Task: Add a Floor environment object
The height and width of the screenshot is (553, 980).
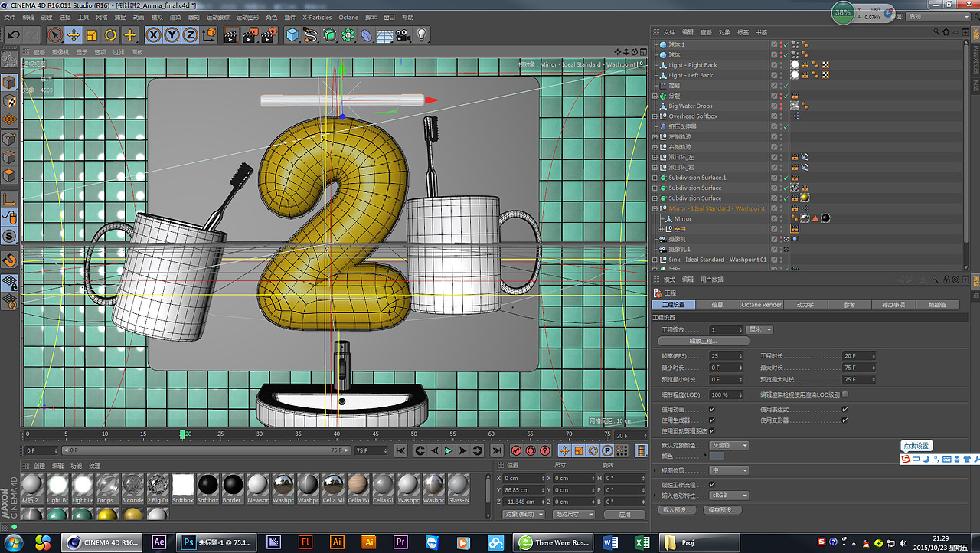Action: point(384,34)
